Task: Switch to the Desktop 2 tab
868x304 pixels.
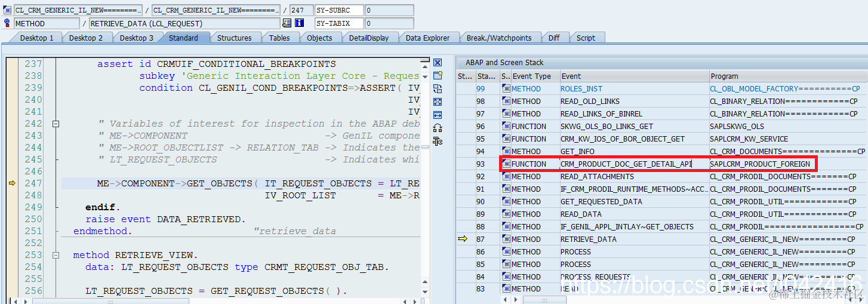Action: tap(86, 38)
